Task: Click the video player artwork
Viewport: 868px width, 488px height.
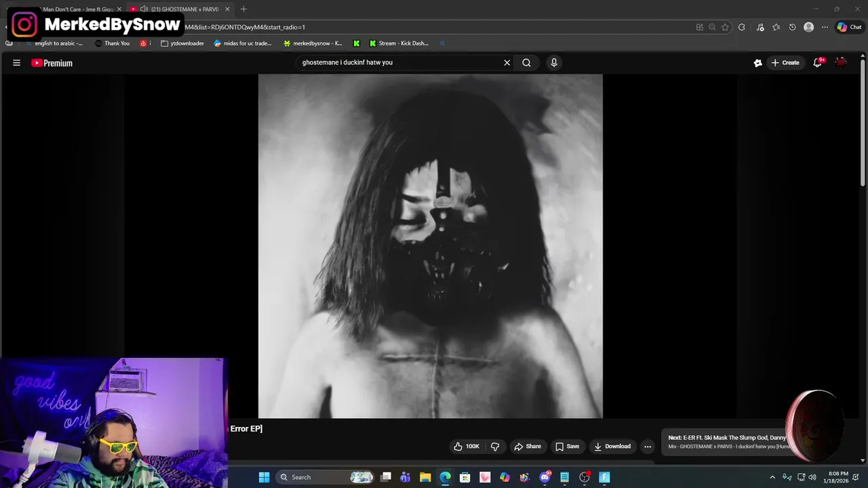Action: tap(430, 246)
